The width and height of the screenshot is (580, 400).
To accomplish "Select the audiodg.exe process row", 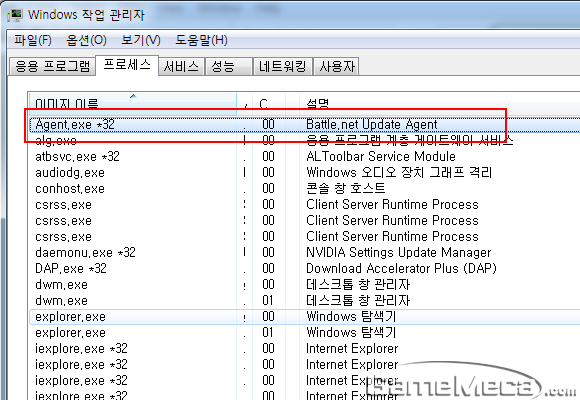I will click(x=304, y=172).
